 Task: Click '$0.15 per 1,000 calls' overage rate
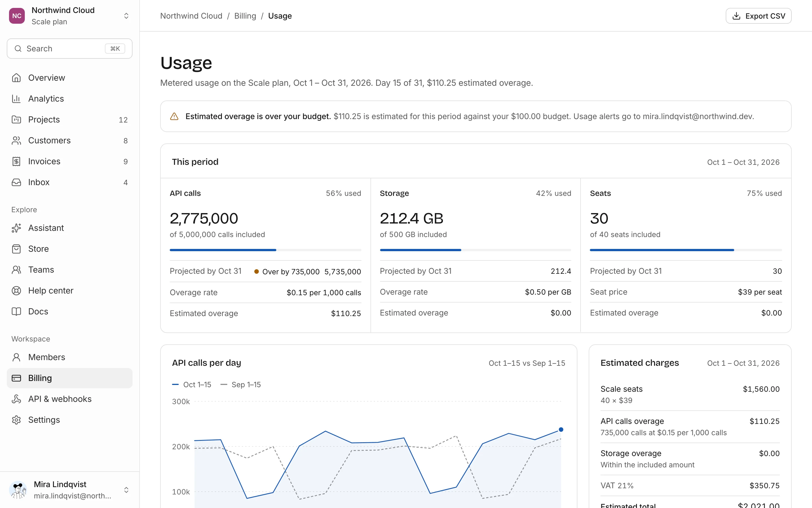coord(324,293)
